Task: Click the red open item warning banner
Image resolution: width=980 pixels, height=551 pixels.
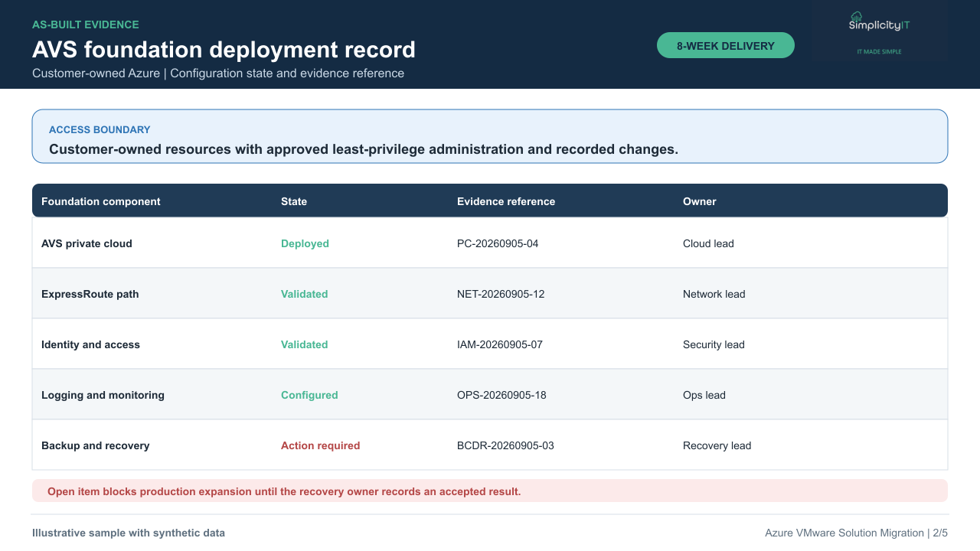Action: pyautogui.click(x=490, y=491)
